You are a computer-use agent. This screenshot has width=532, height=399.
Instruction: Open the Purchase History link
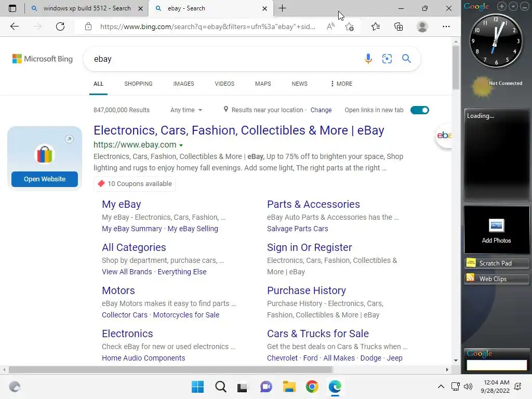(307, 290)
